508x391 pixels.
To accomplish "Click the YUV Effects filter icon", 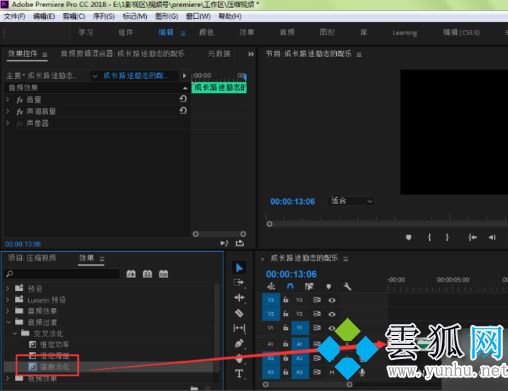I will [x=163, y=274].
